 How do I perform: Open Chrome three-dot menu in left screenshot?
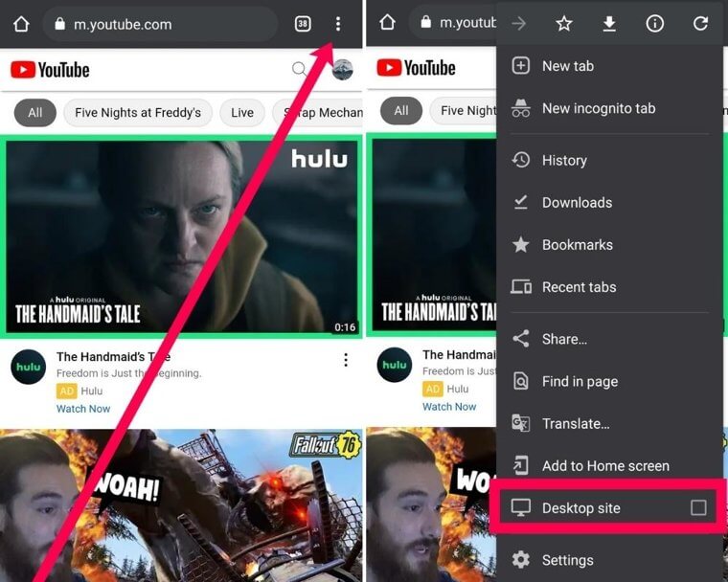coord(338,24)
